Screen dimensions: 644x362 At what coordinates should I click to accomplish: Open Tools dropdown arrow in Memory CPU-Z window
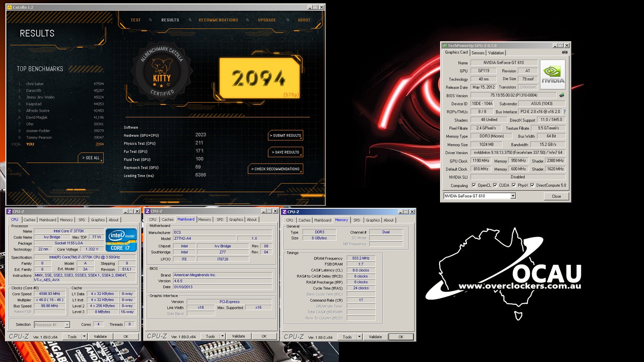pyautogui.click(x=359, y=337)
